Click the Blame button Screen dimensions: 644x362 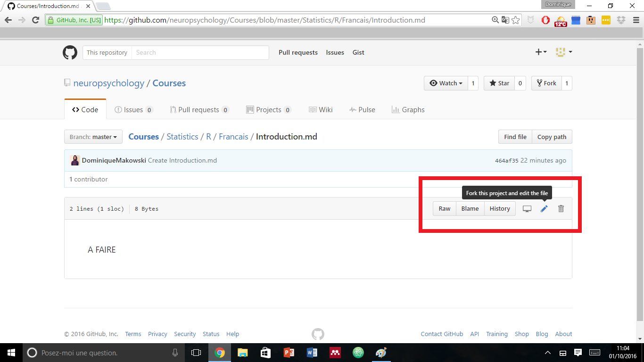click(470, 208)
